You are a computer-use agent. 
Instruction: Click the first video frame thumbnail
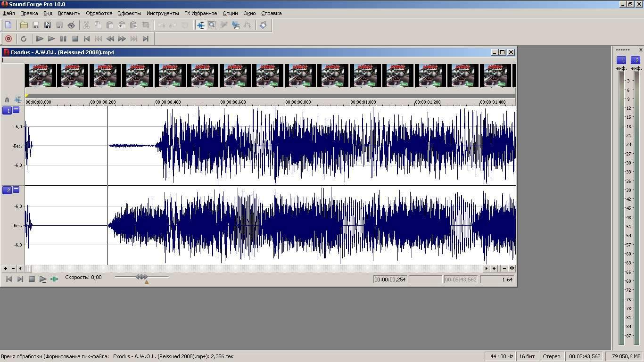pos(41,75)
